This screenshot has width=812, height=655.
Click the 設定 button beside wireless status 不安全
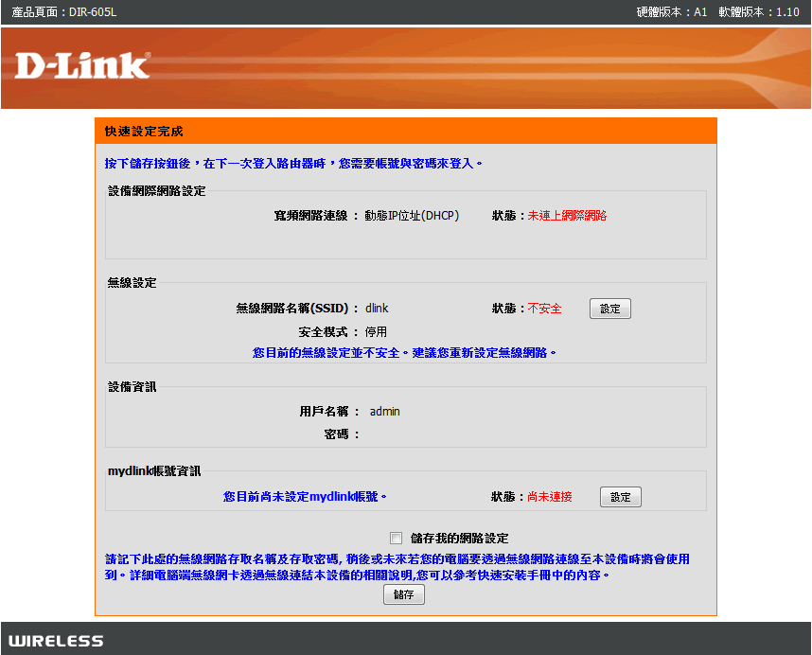610,309
